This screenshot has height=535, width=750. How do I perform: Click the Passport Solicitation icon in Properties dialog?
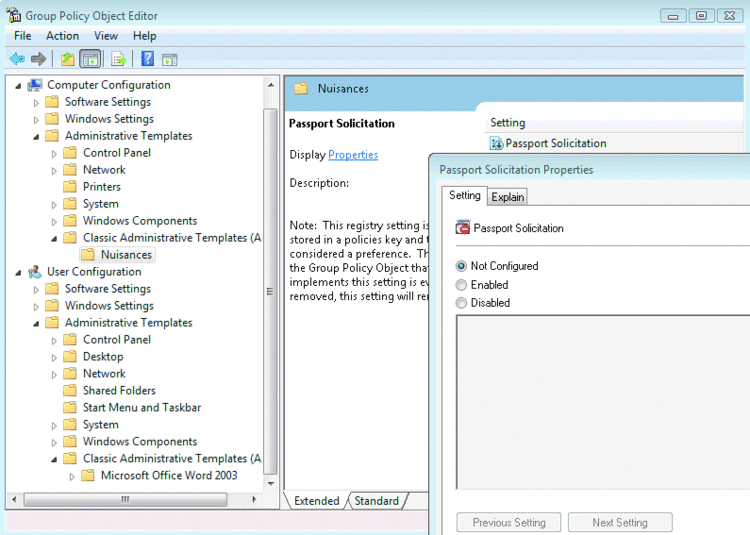coord(463,228)
